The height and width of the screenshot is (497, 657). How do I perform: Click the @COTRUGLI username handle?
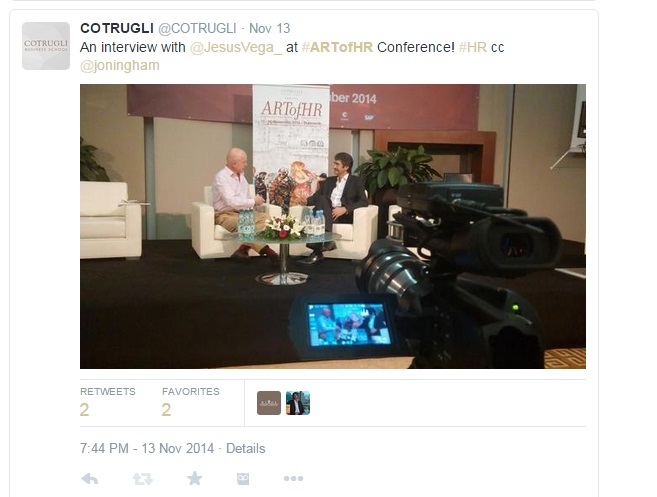pyautogui.click(x=197, y=28)
